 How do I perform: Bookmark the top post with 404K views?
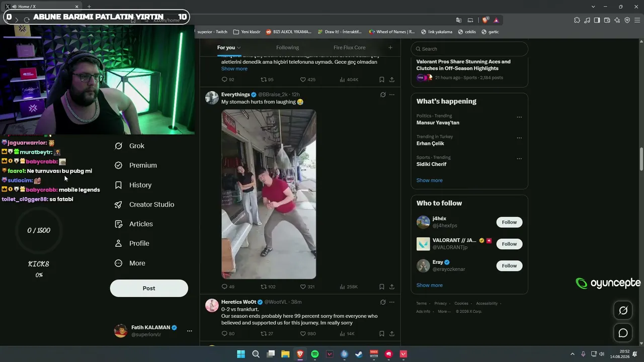click(x=382, y=79)
